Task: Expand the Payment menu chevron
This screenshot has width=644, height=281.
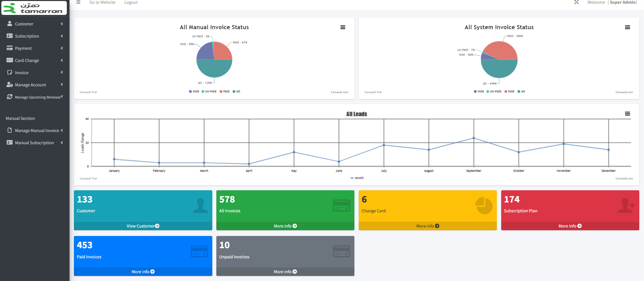Action: (x=62, y=48)
